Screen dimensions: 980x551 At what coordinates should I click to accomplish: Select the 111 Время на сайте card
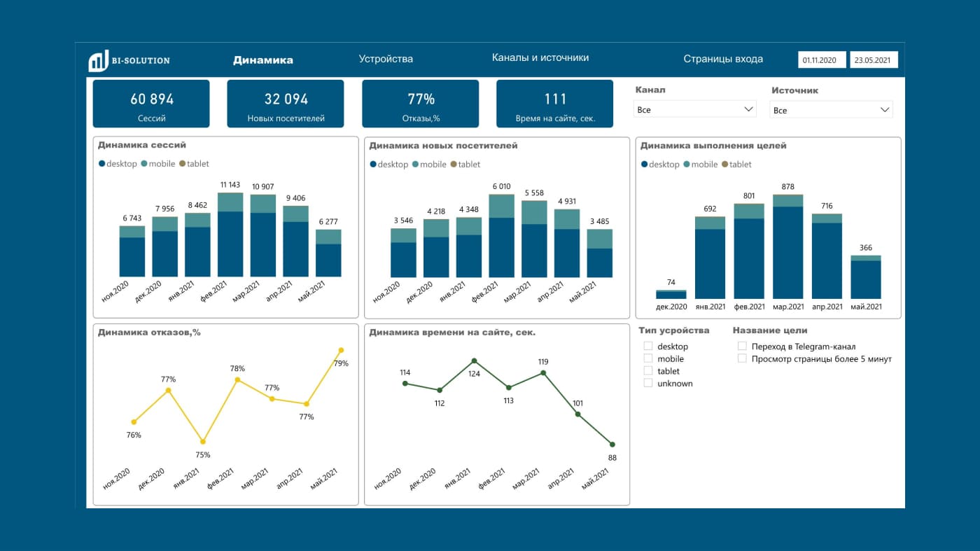point(555,104)
